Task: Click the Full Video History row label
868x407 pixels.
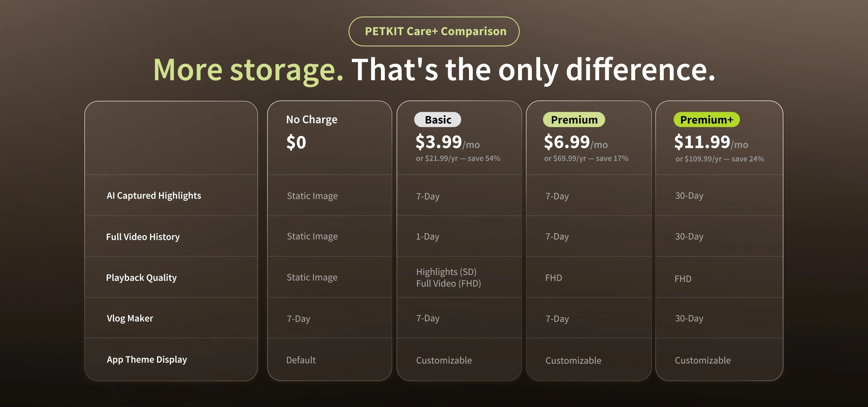Action: [x=143, y=237]
